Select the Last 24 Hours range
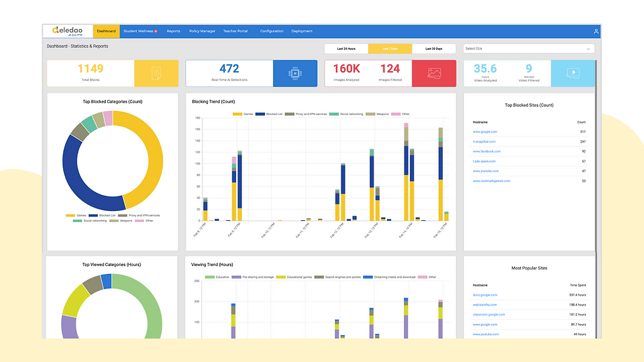 point(346,49)
